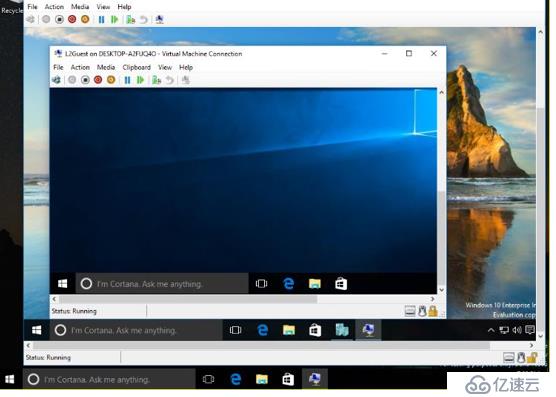The image size is (556, 397).
Task: Open Hyper-V Manager on middle VM taskbar
Action: click(342, 330)
